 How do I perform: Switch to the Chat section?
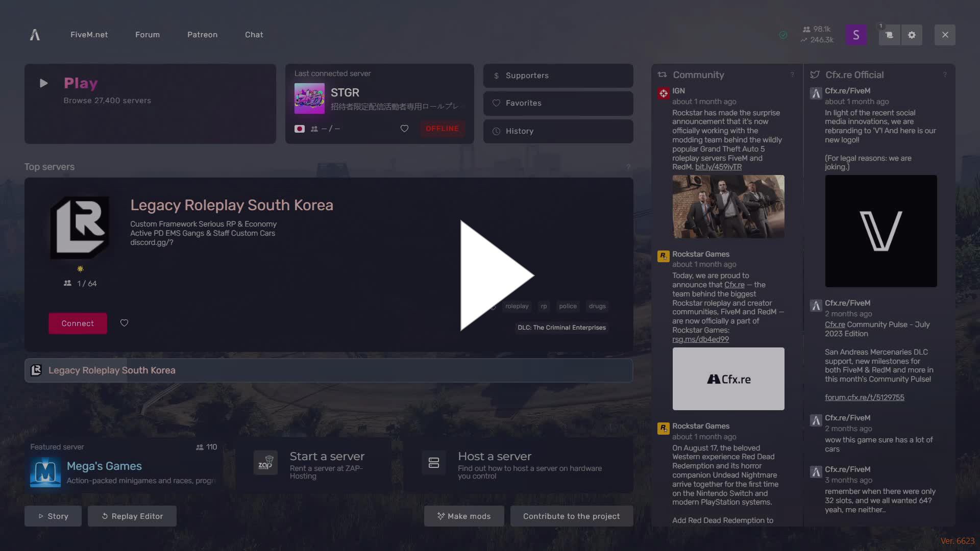(x=254, y=35)
